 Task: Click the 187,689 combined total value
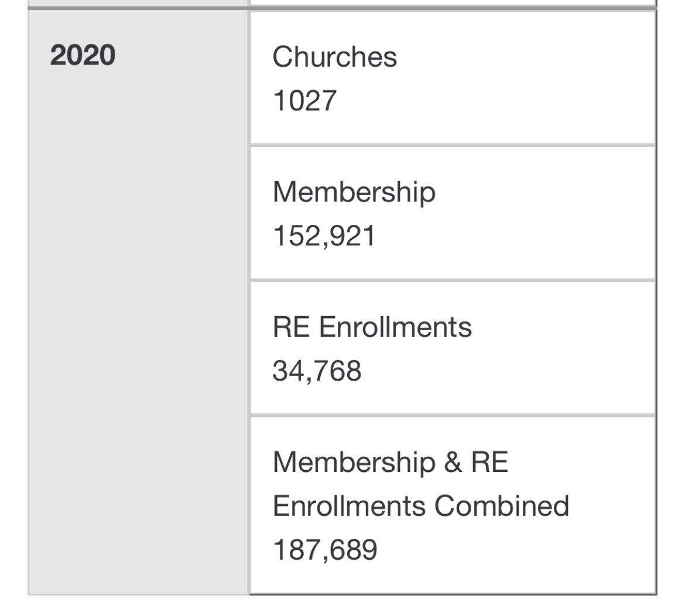point(325,550)
